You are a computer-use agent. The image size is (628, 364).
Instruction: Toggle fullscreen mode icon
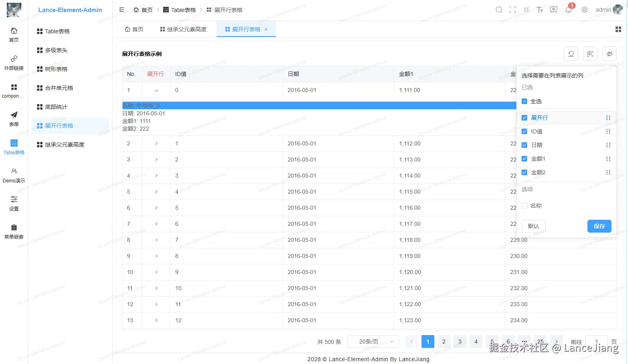[x=512, y=9]
